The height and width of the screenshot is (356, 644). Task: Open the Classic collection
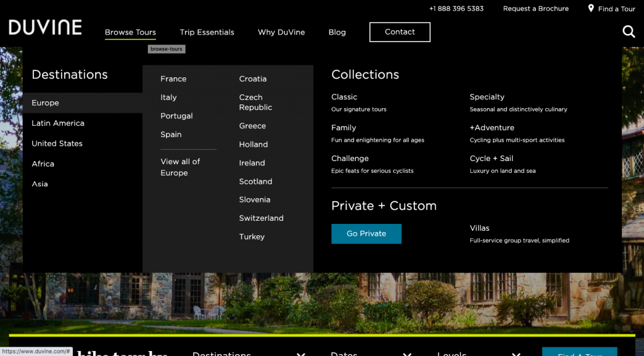coord(344,97)
